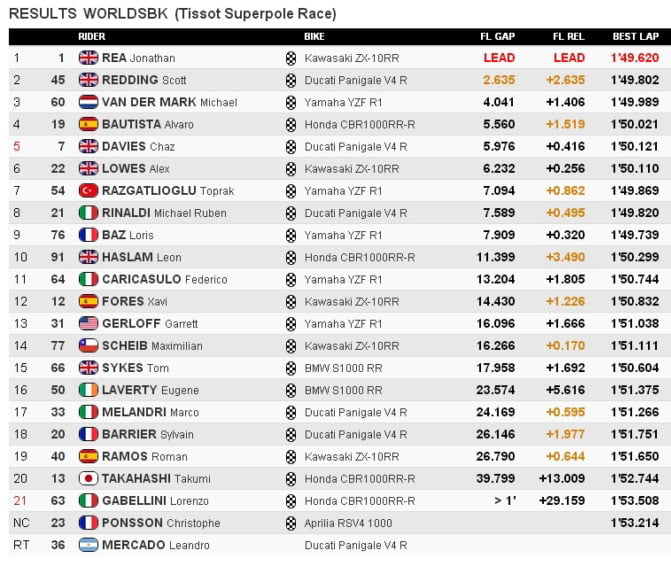Click the Argentine flag beside Mercado

pyautogui.click(x=88, y=544)
